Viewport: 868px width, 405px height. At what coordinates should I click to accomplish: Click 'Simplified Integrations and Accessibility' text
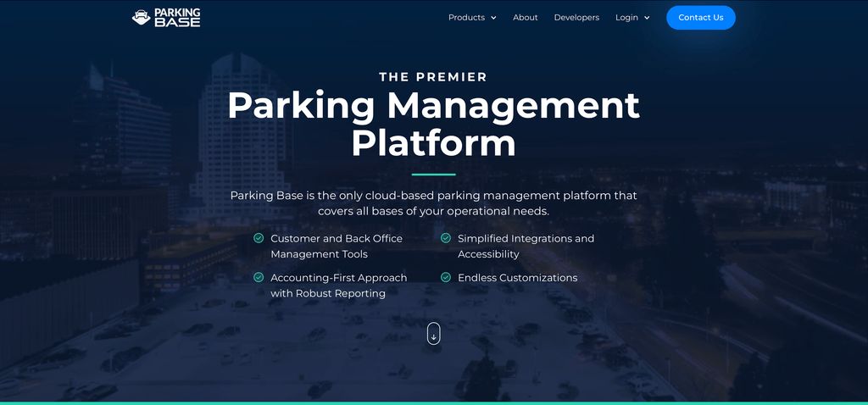click(526, 247)
